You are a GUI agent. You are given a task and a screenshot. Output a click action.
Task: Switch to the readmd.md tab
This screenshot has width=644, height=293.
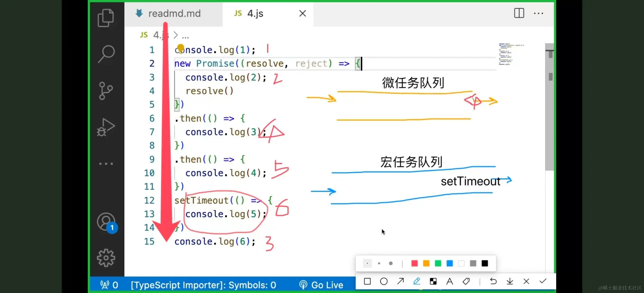click(174, 13)
